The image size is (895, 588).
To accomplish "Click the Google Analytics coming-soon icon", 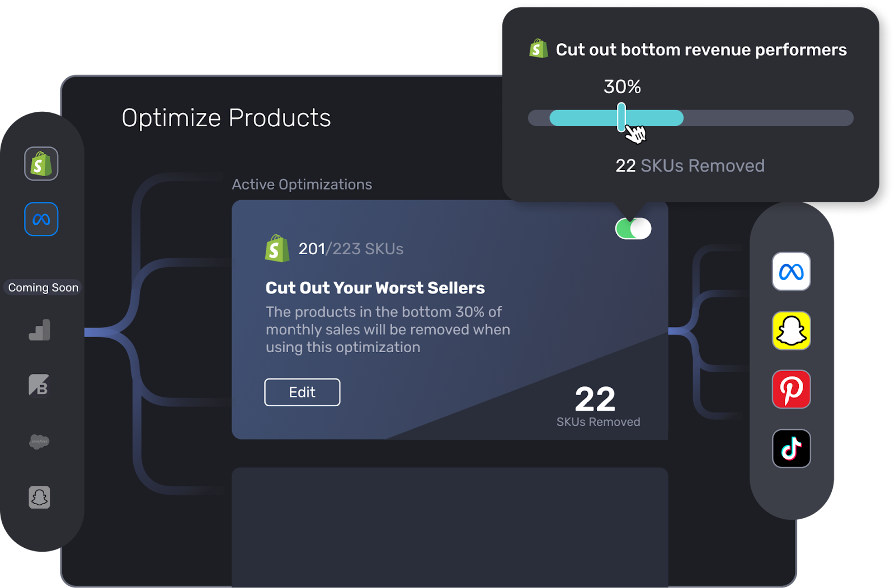I will pyautogui.click(x=40, y=330).
